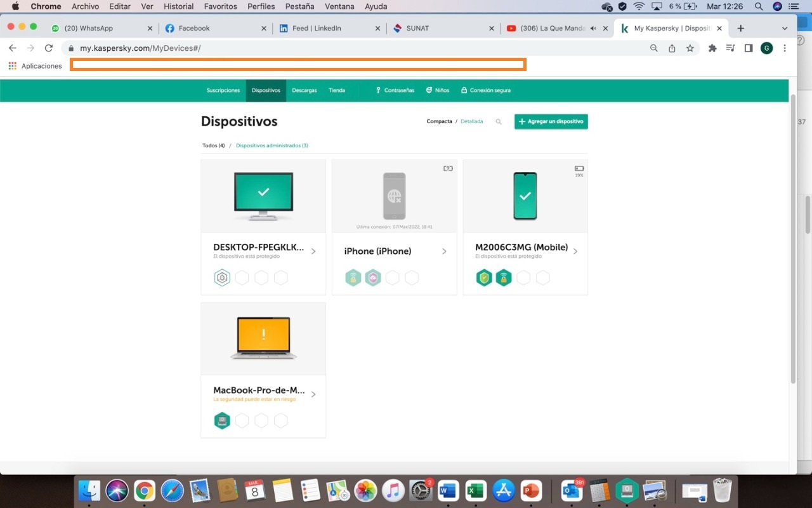Screen dimensions: 812x508
Task: Click the share icon in the address bar
Action: 672,48
